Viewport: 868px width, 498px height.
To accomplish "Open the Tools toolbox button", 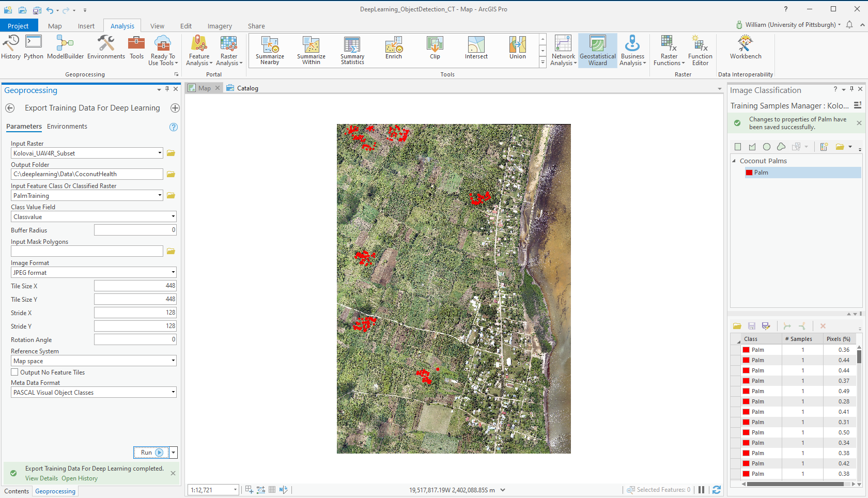I will (x=136, y=48).
